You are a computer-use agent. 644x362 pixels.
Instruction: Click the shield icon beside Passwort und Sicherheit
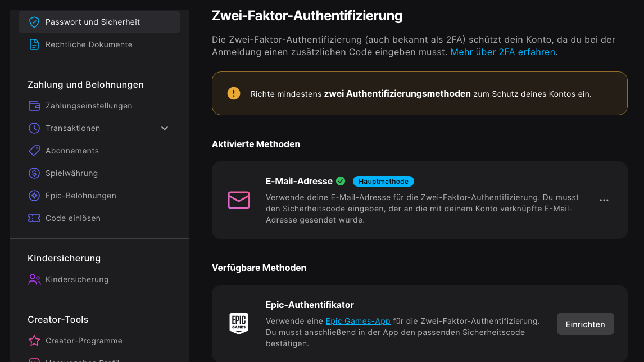tap(34, 22)
